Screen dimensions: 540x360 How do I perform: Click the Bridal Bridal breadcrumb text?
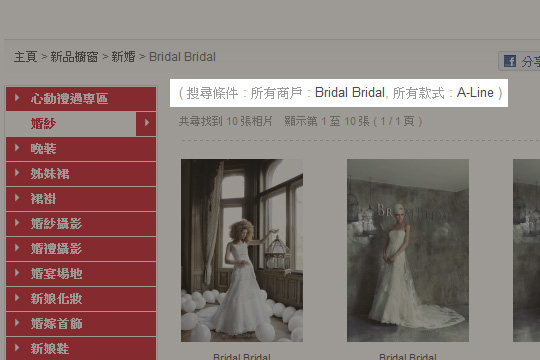coord(182,56)
